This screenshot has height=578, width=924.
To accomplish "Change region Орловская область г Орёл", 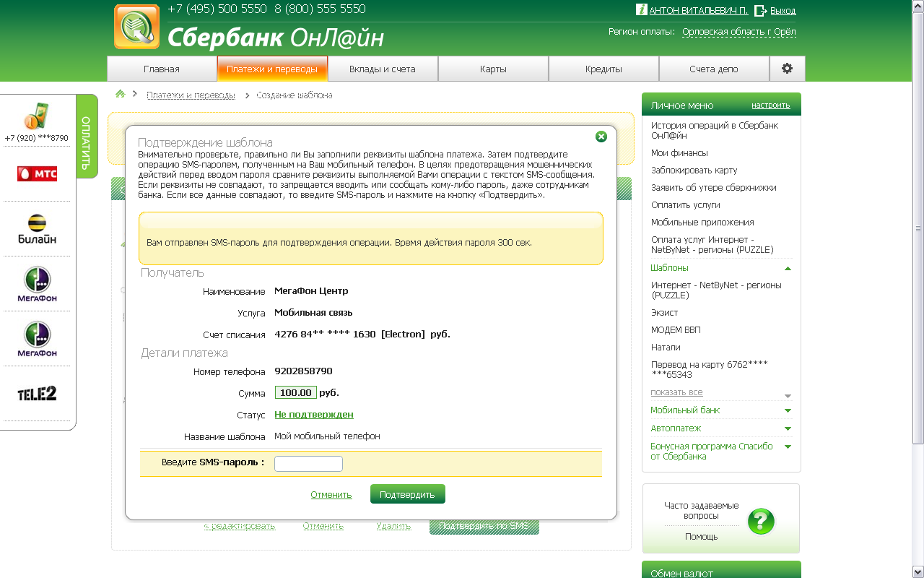I will [739, 32].
